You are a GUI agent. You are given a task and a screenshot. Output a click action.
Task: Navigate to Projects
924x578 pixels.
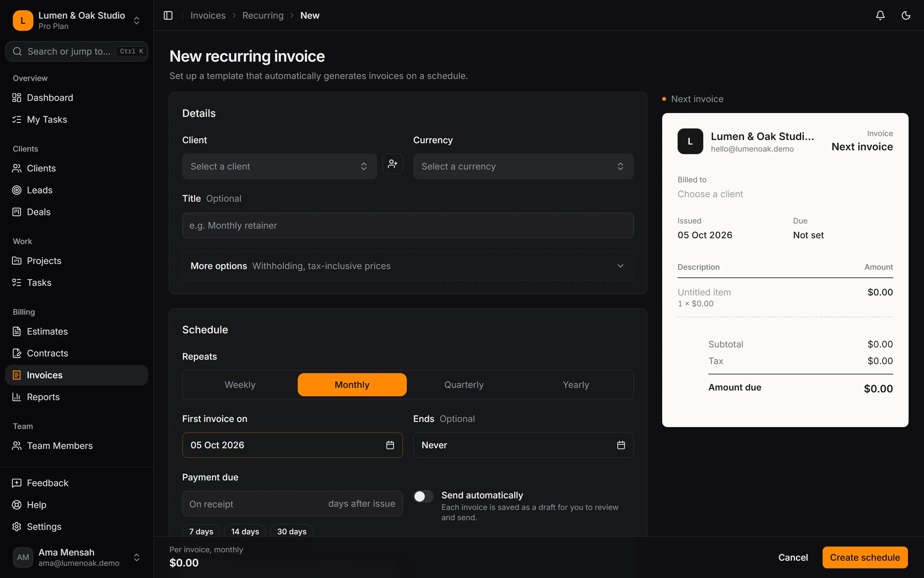click(x=76, y=261)
